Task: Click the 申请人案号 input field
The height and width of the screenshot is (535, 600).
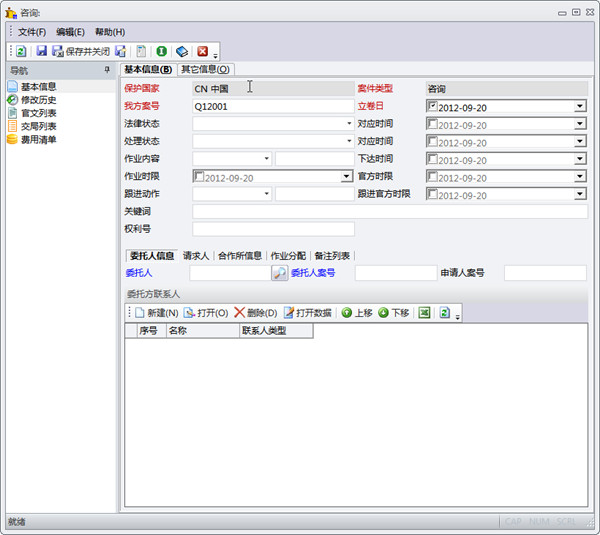Action: [x=545, y=273]
